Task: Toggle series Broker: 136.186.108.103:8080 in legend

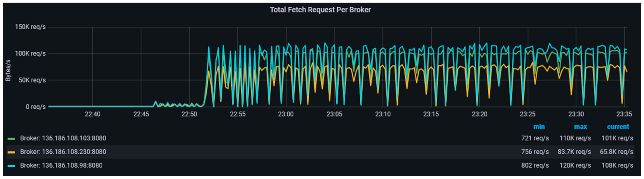Action: pyautogui.click(x=63, y=138)
